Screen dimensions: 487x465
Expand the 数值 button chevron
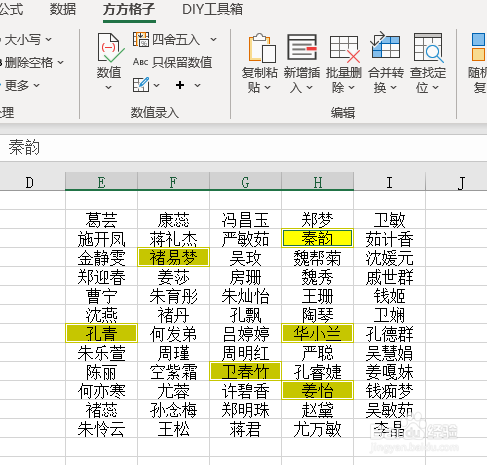point(108,87)
